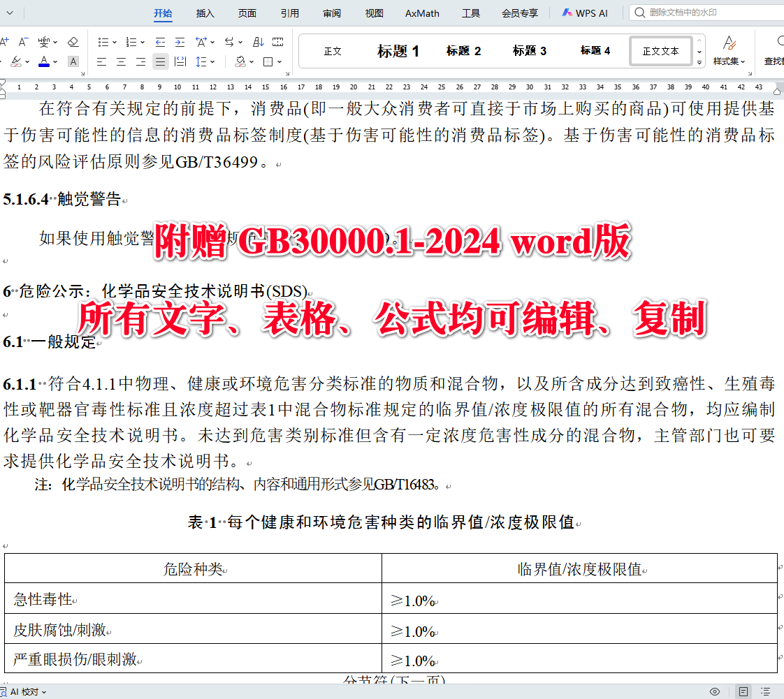This screenshot has height=699, width=784.
Task: Toggle the bulleted list
Action: pyautogui.click(x=103, y=42)
